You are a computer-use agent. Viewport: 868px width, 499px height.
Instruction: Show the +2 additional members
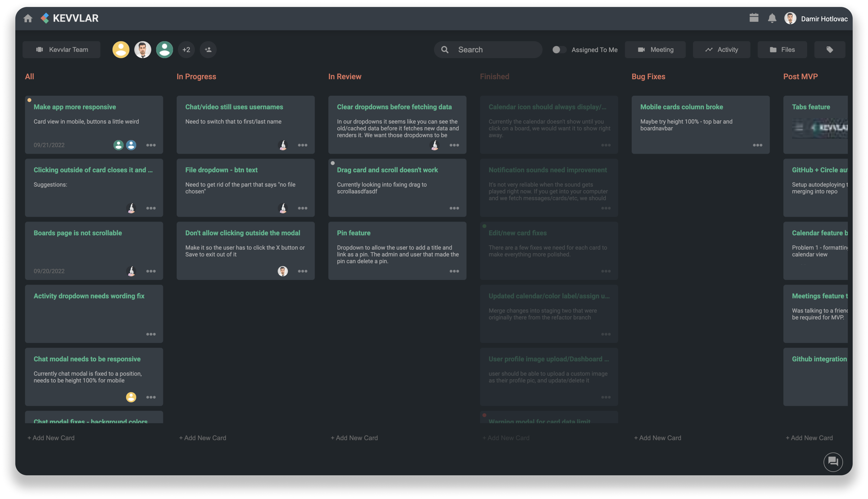(186, 50)
